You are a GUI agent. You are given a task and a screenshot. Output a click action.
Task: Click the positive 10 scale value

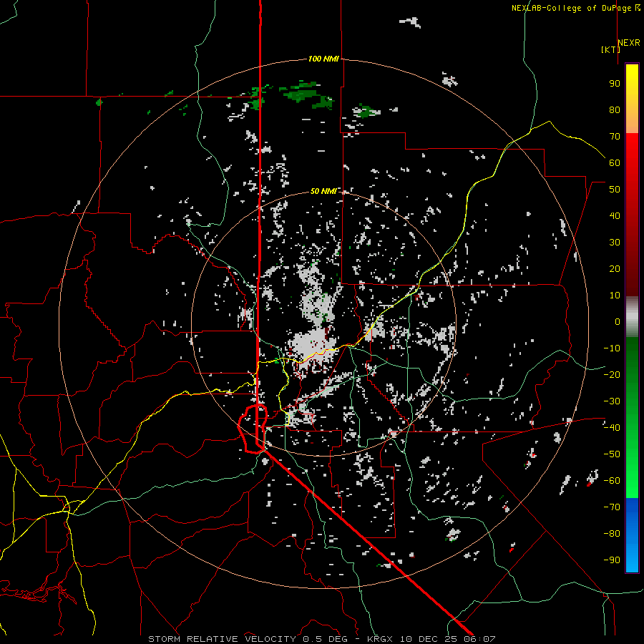click(x=615, y=296)
